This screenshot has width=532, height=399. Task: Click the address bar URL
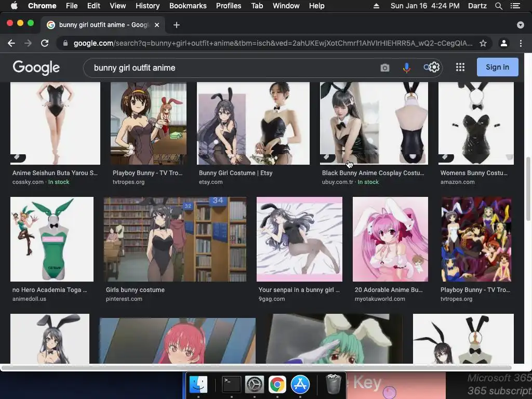(273, 43)
